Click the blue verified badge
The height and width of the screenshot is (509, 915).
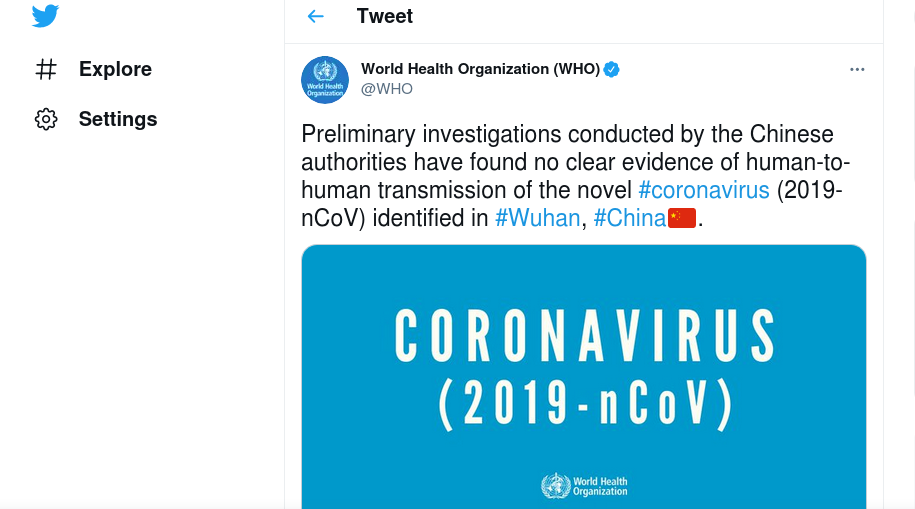(612, 69)
